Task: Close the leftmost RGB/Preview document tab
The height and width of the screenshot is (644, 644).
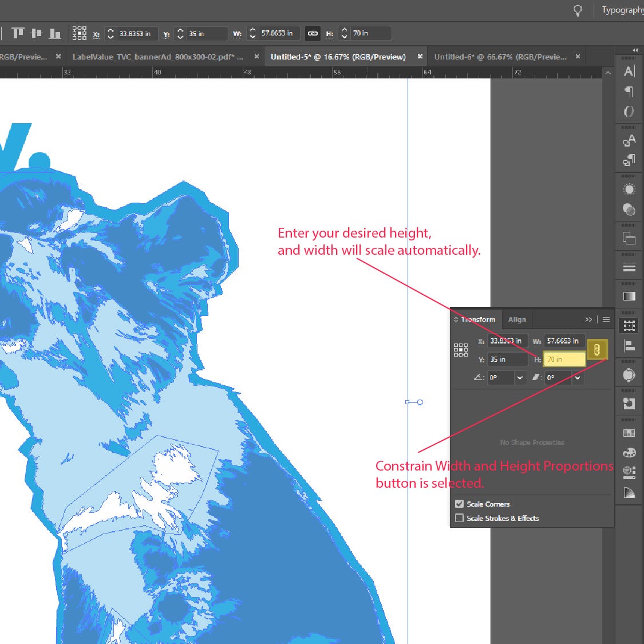Action: [x=58, y=56]
